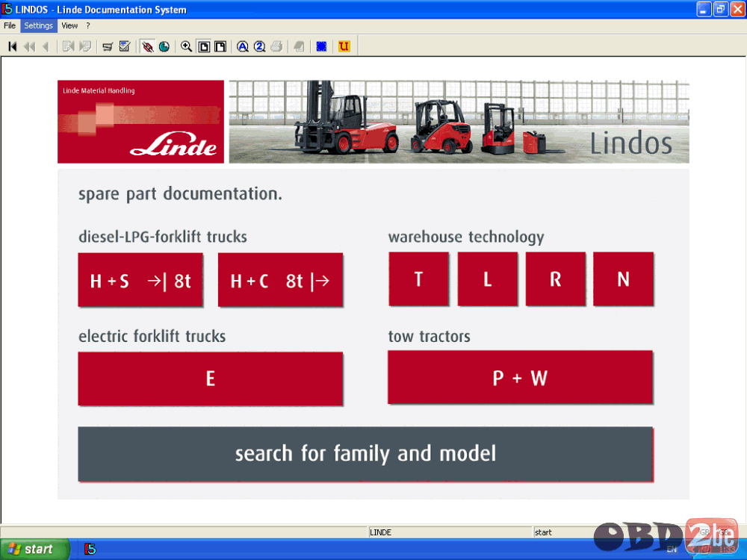
Task: Click the 'start' status bar field
Action: click(x=565, y=532)
